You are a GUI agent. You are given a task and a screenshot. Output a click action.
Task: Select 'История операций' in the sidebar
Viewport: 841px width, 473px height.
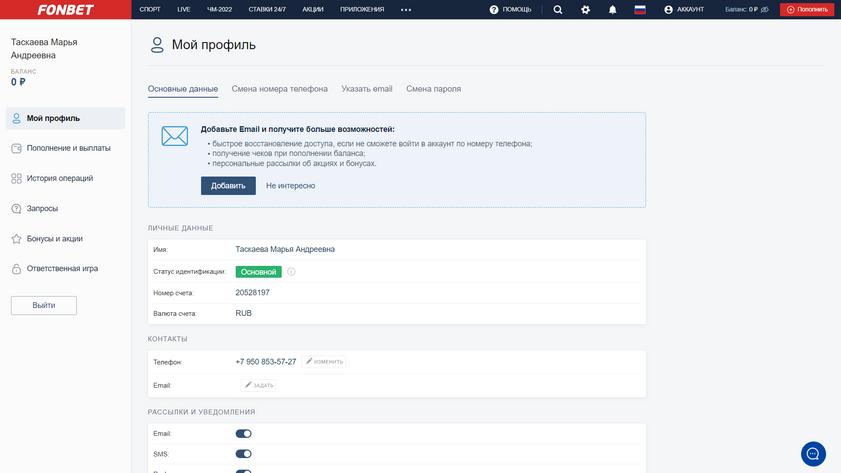tap(60, 178)
